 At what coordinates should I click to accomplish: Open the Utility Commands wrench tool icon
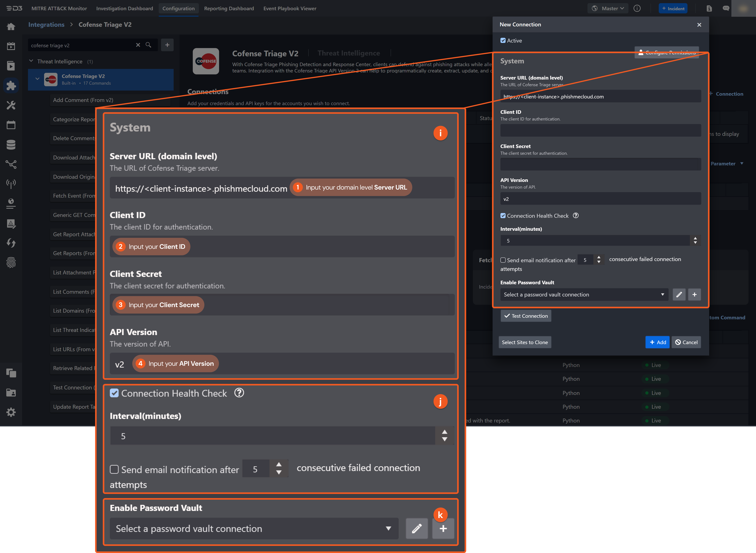tap(11, 105)
